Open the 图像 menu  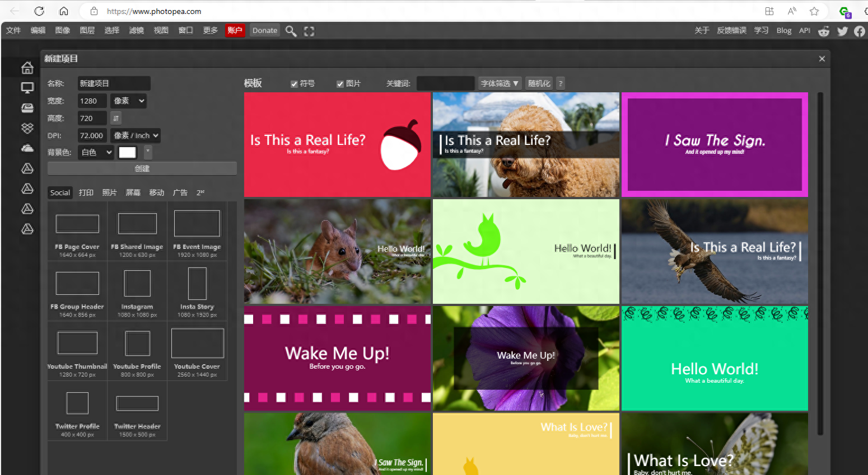click(63, 30)
